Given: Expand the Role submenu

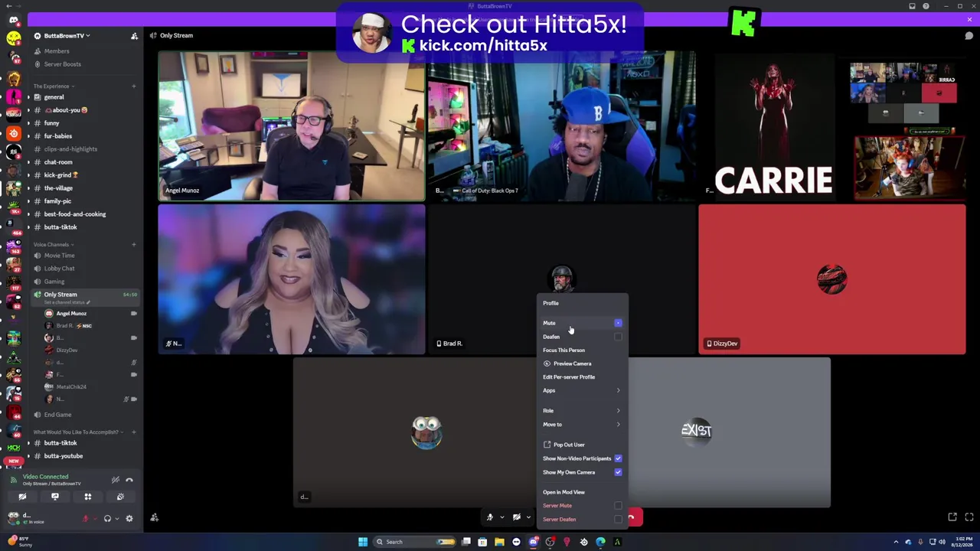Looking at the screenshot, I should point(582,411).
